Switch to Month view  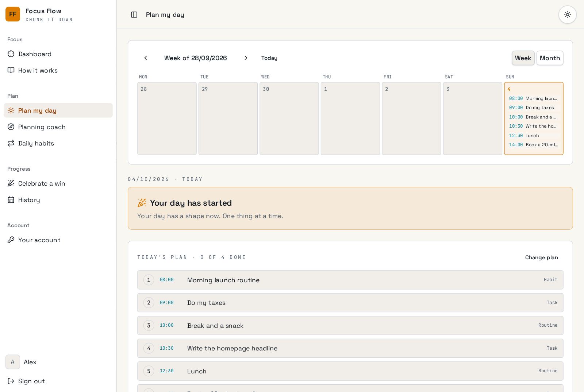click(x=550, y=58)
